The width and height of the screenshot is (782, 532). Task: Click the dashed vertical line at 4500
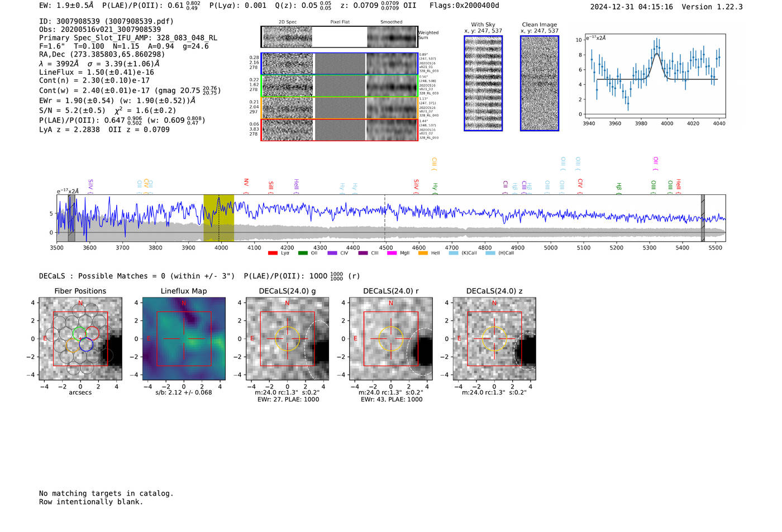385,218
